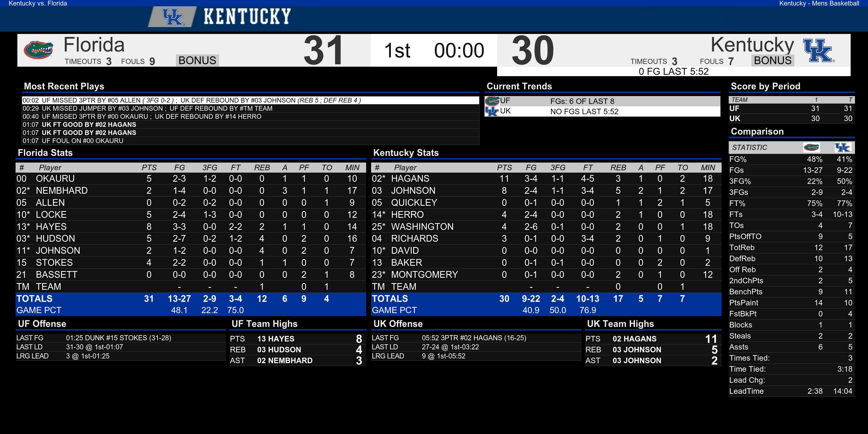Viewport: 868px width, 434px height.
Task: Click the Score by Period heading
Action: [x=765, y=86]
